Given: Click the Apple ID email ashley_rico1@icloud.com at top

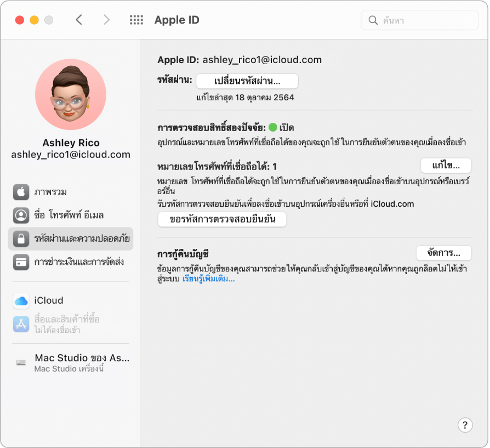Looking at the screenshot, I should (262, 60).
